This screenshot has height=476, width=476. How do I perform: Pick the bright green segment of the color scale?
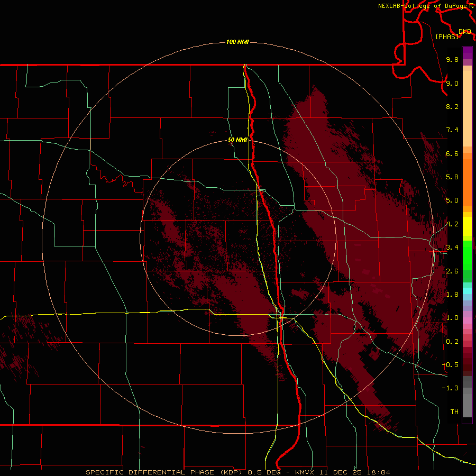coord(467,255)
